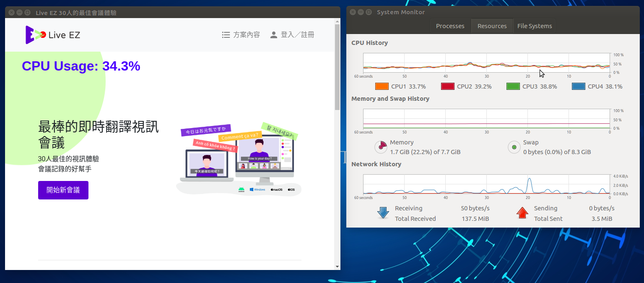Click the 50 bytes/s receiving rate
The image size is (644, 283).
pyautogui.click(x=475, y=208)
